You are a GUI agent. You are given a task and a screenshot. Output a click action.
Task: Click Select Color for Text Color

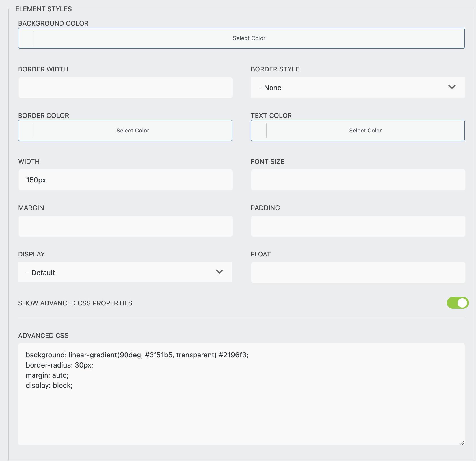365,130
